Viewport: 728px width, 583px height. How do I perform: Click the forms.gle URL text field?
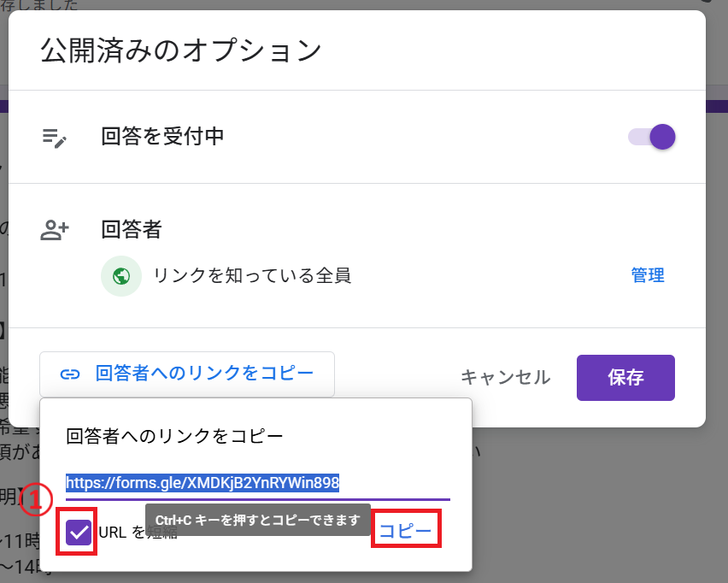click(256, 482)
